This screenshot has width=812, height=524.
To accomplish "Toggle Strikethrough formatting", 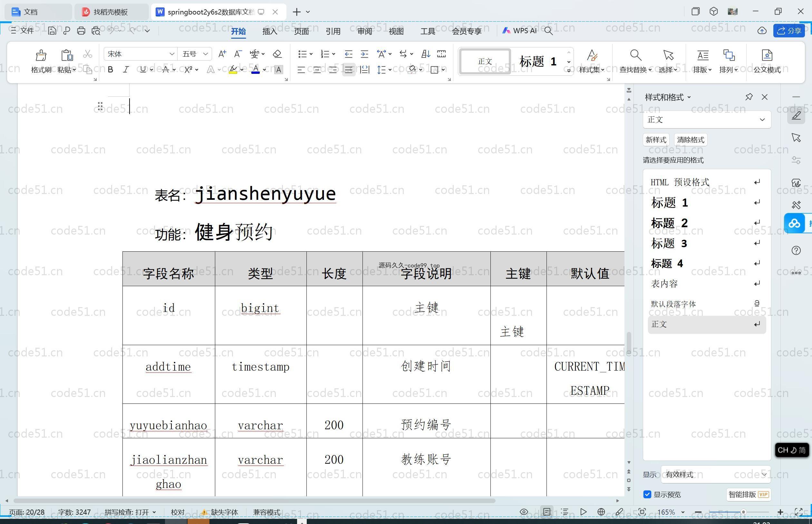I will pyautogui.click(x=166, y=70).
